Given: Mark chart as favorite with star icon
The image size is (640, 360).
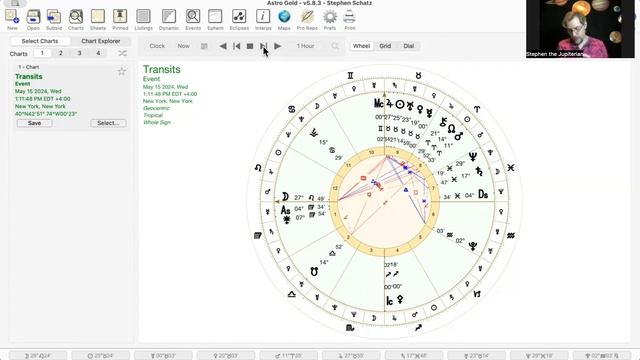Looking at the screenshot, I should pos(122,72).
